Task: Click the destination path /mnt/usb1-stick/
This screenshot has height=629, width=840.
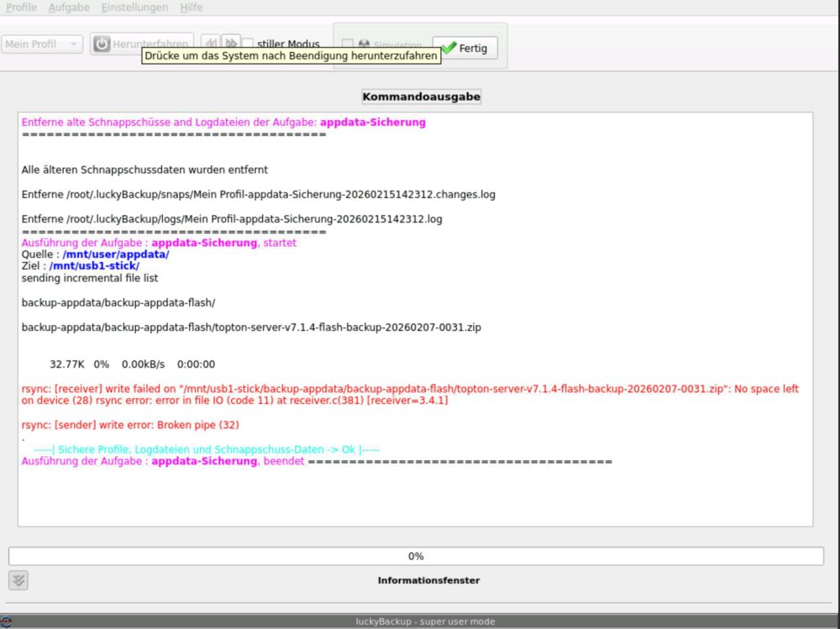Action: click(x=94, y=265)
